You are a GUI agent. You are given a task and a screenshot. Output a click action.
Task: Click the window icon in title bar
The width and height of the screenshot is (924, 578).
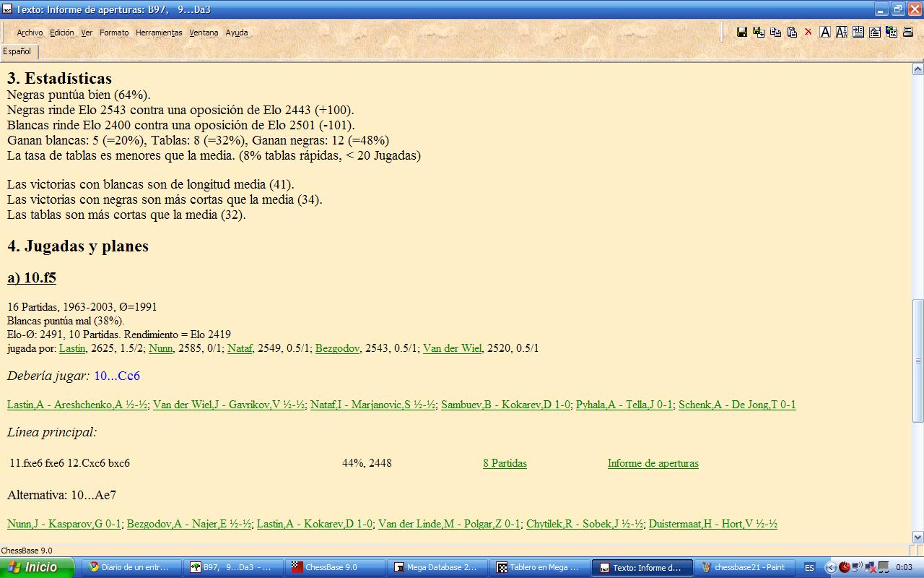pos(7,9)
